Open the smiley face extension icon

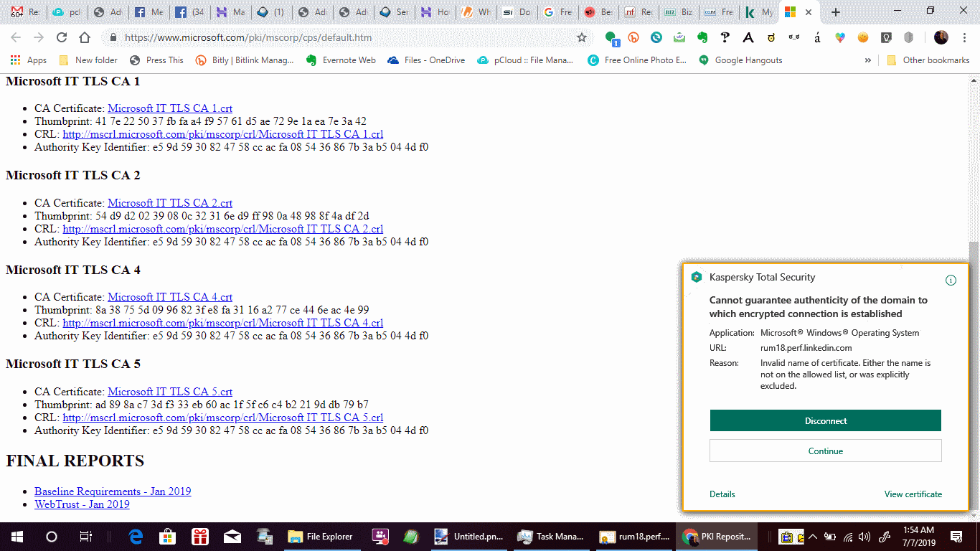[863, 37]
